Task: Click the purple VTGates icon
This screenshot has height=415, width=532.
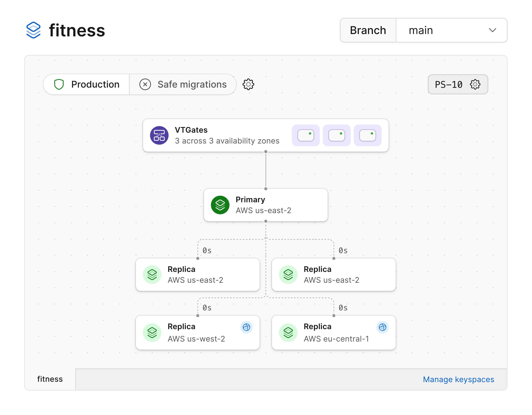Action: 159,135
